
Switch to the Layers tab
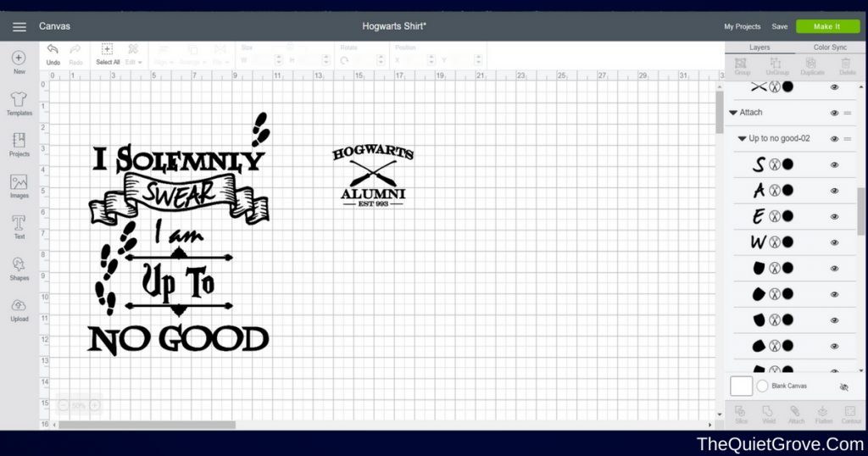coord(759,47)
